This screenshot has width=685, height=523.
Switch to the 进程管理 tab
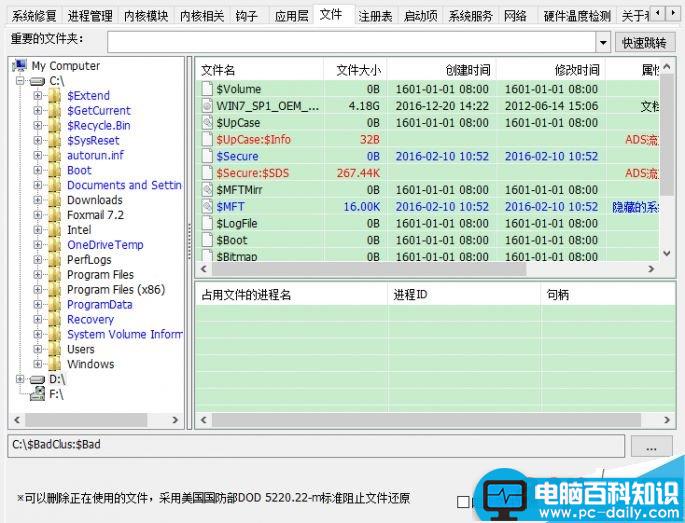[x=90, y=16]
